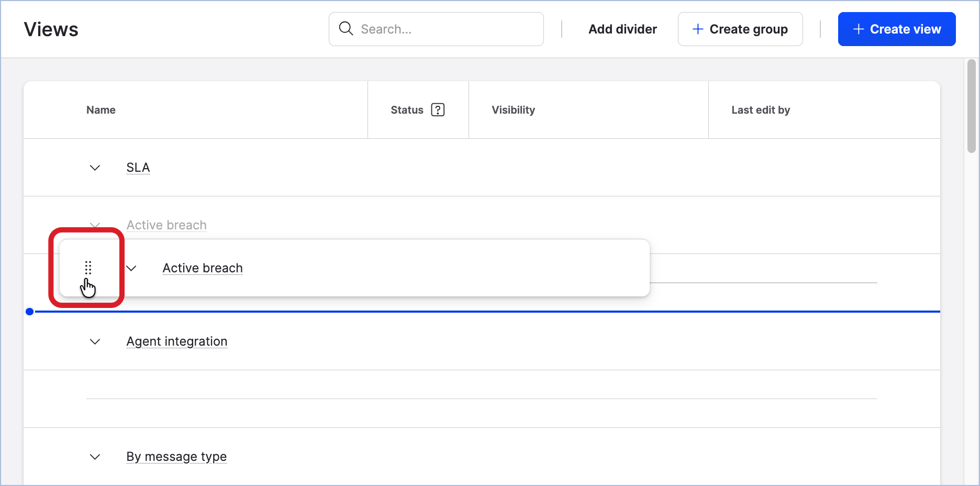Image resolution: width=980 pixels, height=486 pixels.
Task: Open the SLA group link
Action: [x=138, y=168]
